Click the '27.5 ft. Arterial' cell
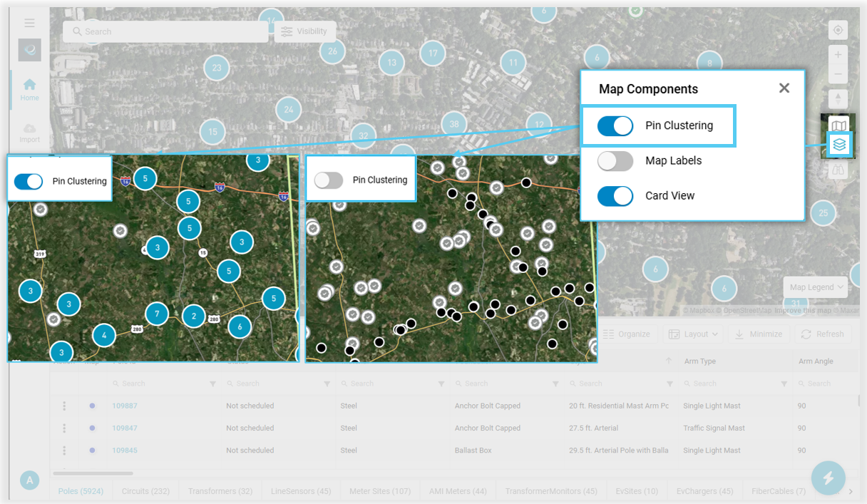867x504 pixels. pyautogui.click(x=593, y=428)
